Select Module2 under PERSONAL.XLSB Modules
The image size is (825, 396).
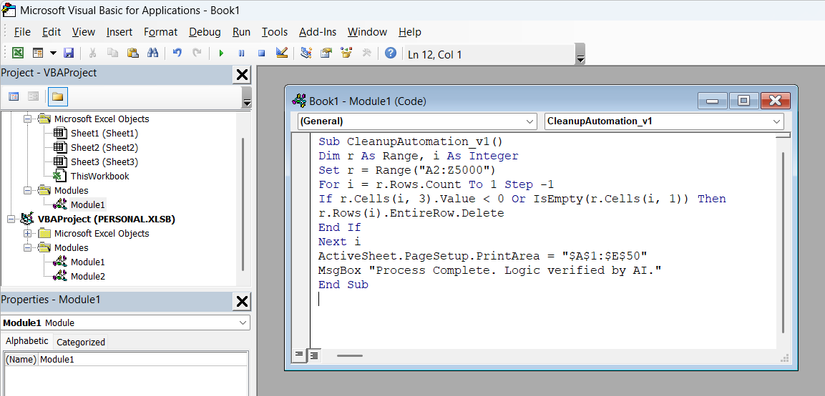(x=79, y=276)
